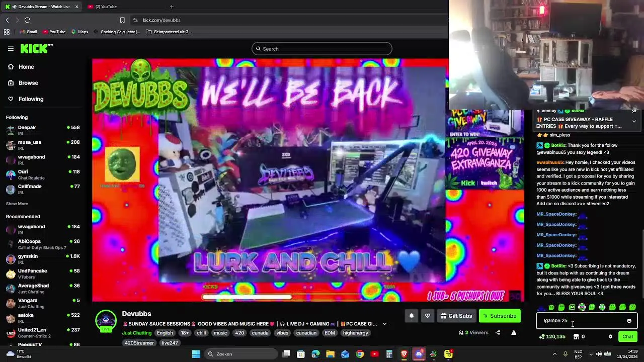
Task: Switch to the (2) YouTube tab
Action: [106, 7]
